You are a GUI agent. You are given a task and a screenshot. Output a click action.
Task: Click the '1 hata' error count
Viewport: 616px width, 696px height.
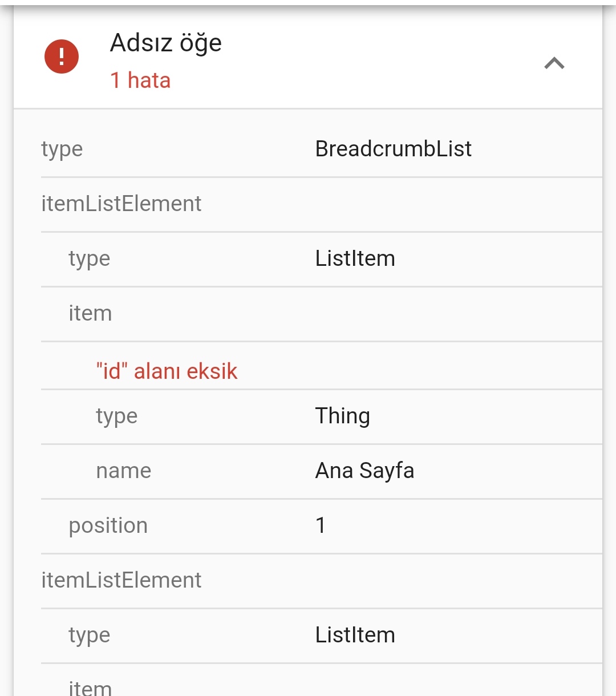click(140, 80)
